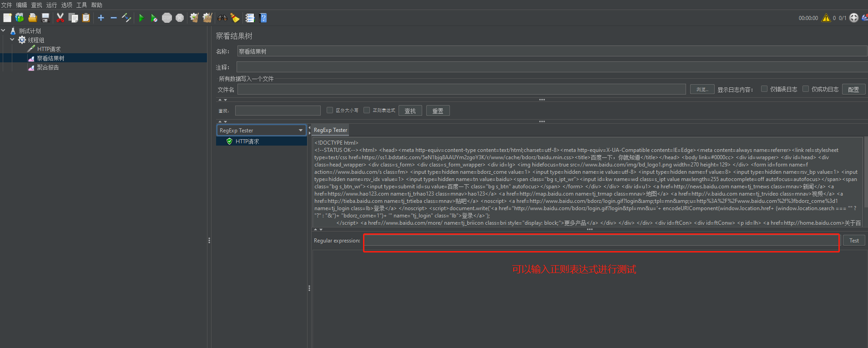The width and height of the screenshot is (868, 348).
Task: Click the 重置 button
Action: click(x=438, y=111)
